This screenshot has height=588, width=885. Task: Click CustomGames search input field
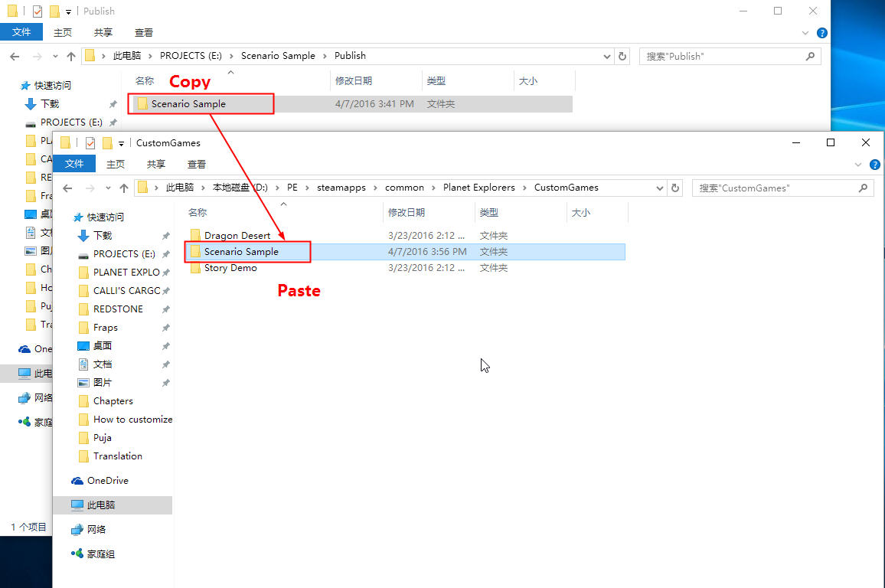click(x=775, y=188)
